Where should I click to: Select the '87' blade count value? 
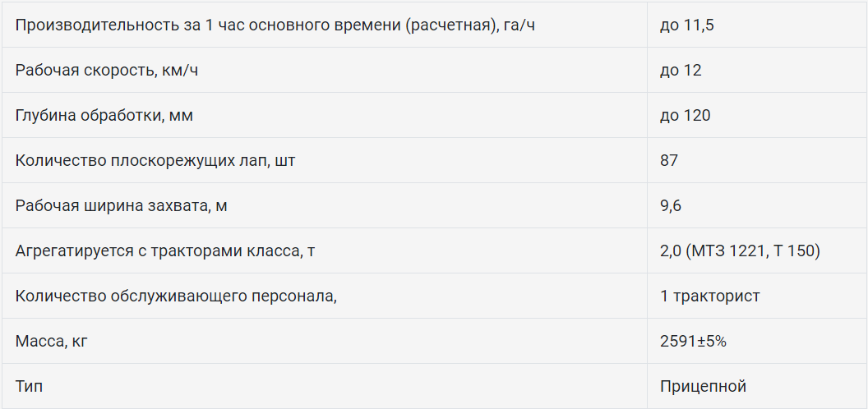(x=669, y=160)
